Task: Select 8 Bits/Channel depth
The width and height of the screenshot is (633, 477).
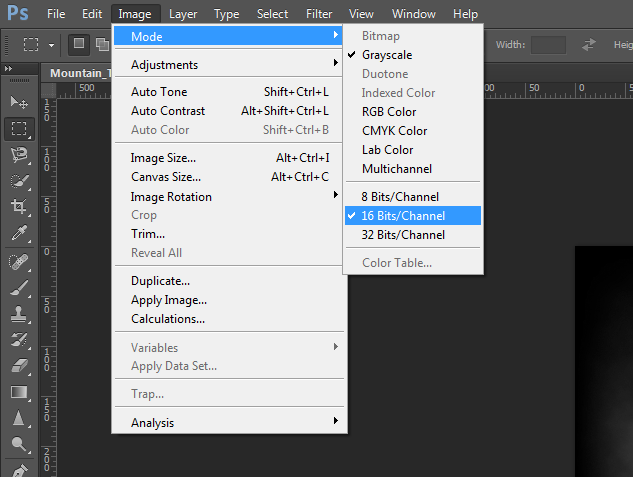Action: tap(413, 197)
